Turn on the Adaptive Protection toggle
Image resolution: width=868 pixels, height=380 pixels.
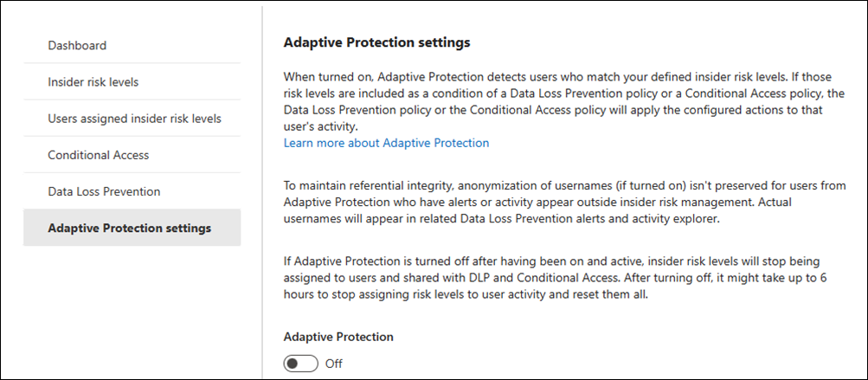300,364
